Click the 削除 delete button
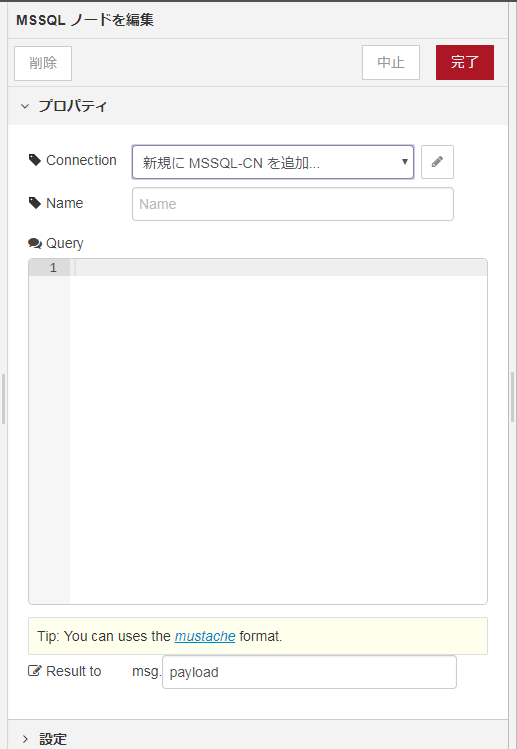Image resolution: width=517 pixels, height=749 pixels. (x=43, y=63)
